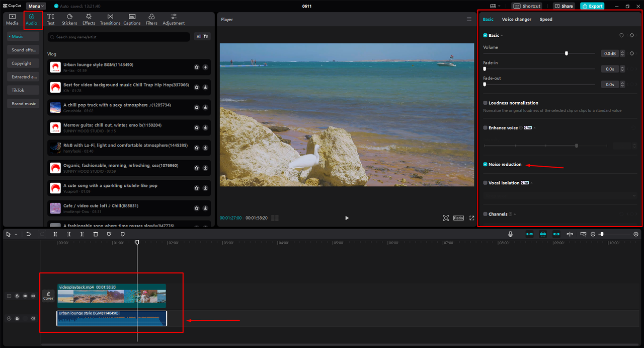Click the Undo icon in timeline toolbar
The image size is (644, 348).
(x=29, y=234)
